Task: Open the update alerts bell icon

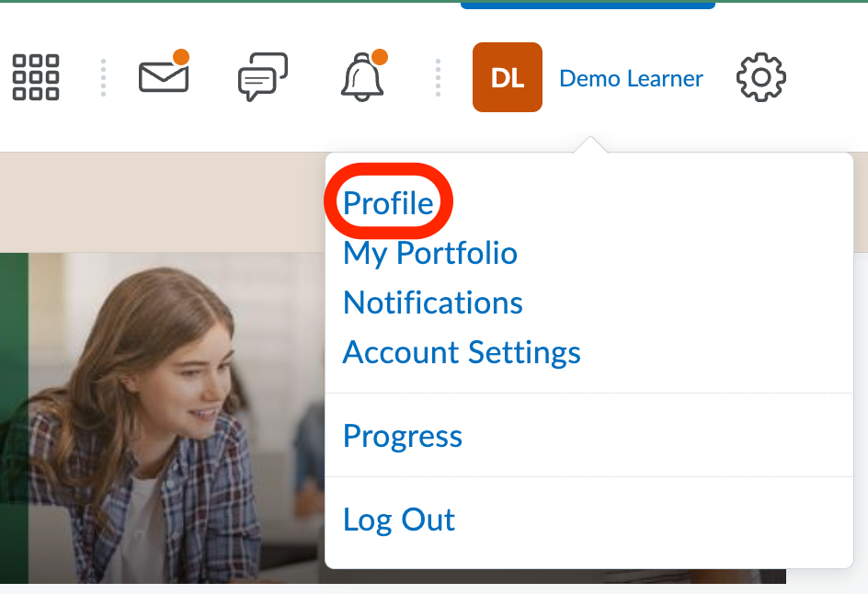Action: click(363, 75)
